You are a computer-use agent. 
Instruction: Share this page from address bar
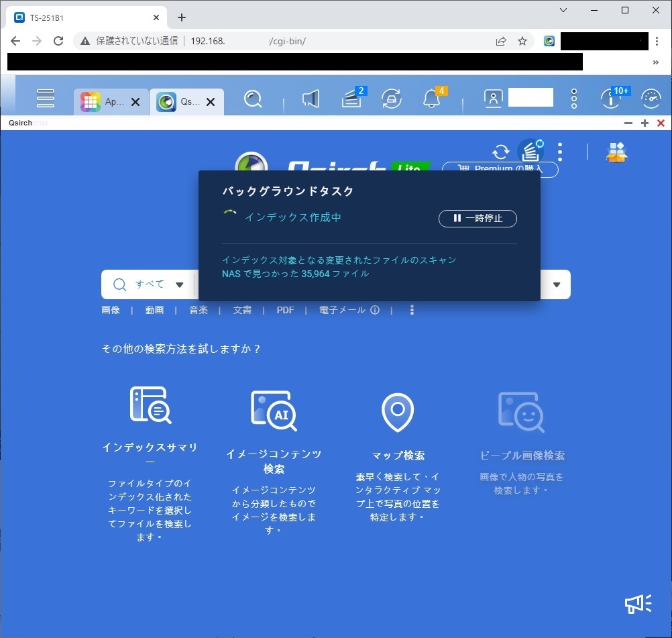[x=500, y=41]
